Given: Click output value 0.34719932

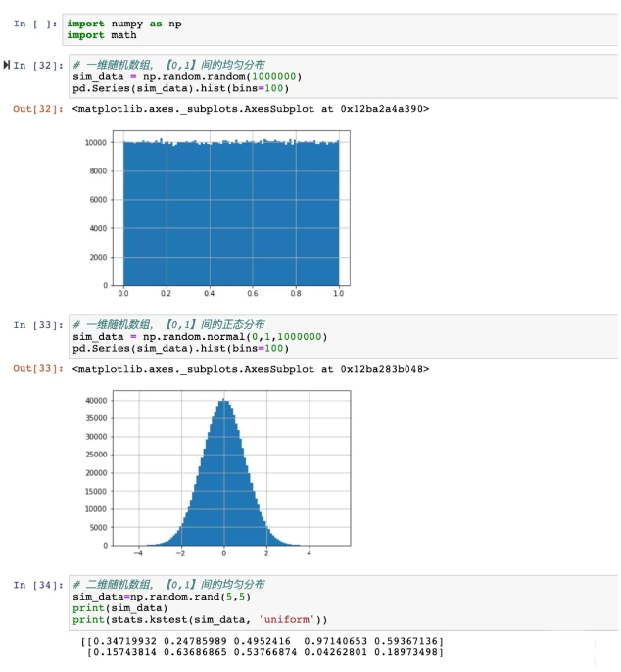Looking at the screenshot, I should click(124, 641).
